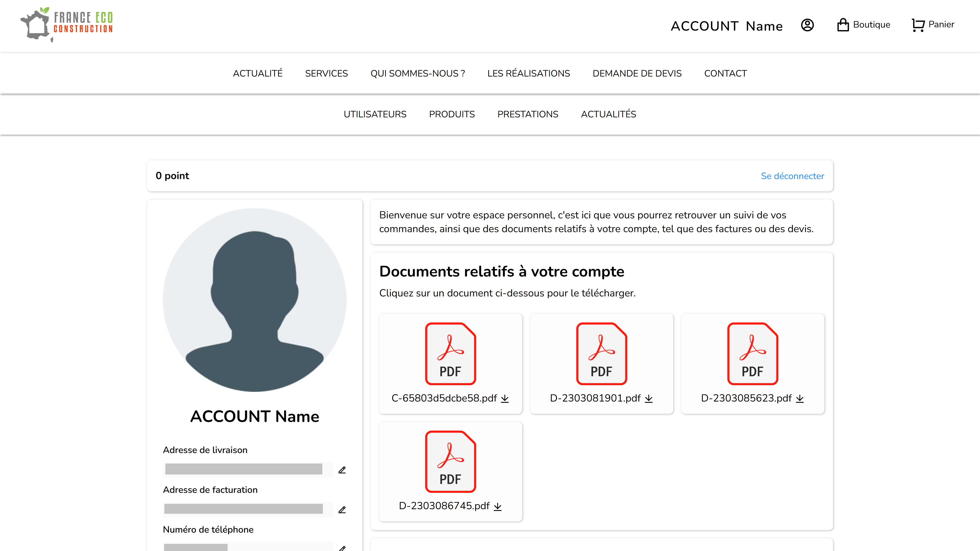Click PDF icon for D-2303086745.pdf

(x=450, y=461)
